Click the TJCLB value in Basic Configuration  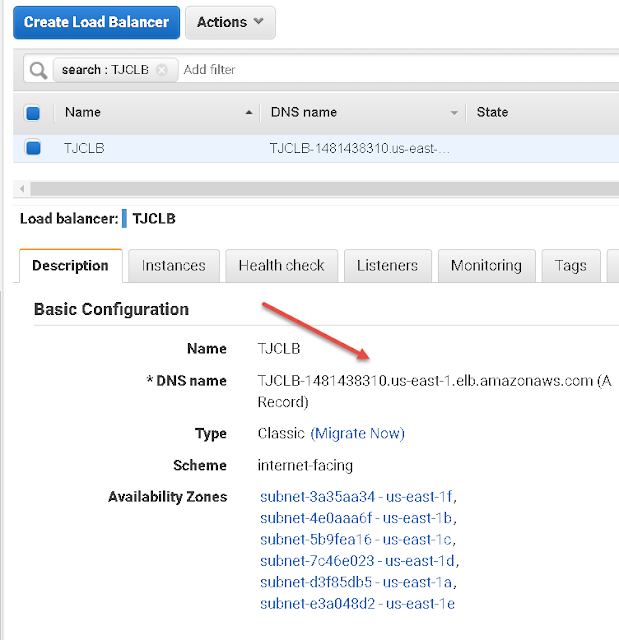pyautogui.click(x=279, y=349)
